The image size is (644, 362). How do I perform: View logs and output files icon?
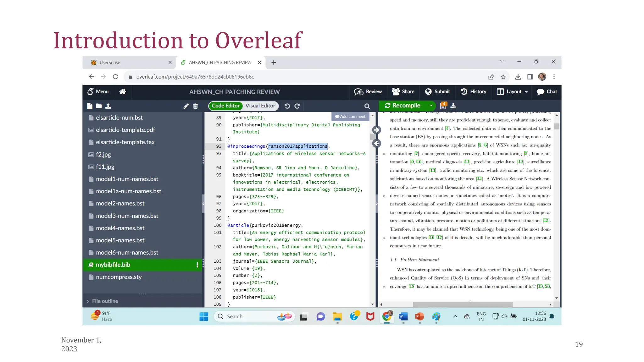tap(443, 105)
